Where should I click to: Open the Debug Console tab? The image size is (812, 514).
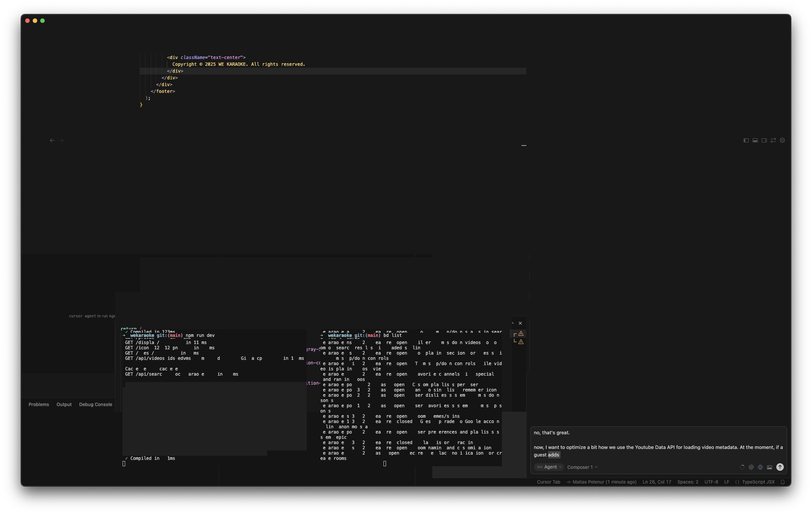point(95,404)
